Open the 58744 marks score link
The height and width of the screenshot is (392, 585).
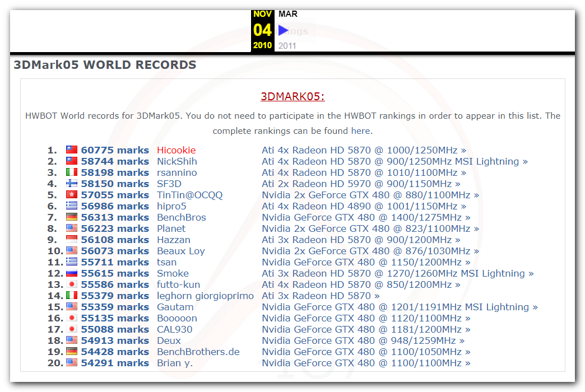[x=115, y=161]
